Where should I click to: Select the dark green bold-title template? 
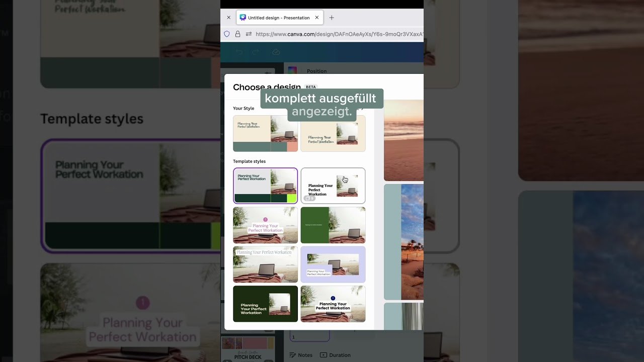pos(265,304)
